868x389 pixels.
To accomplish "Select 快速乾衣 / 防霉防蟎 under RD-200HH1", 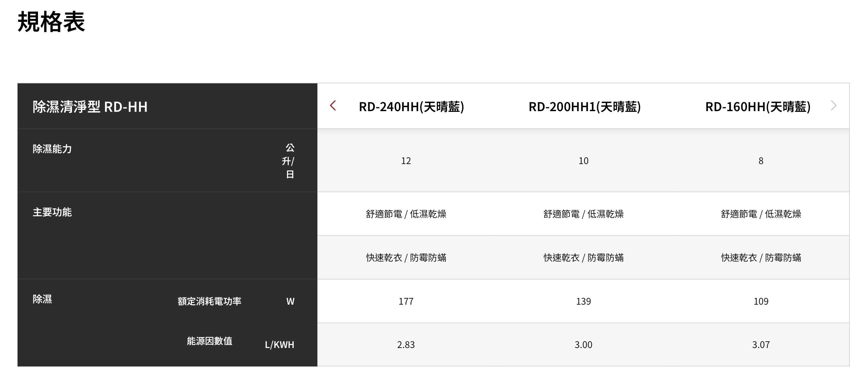I will (584, 258).
